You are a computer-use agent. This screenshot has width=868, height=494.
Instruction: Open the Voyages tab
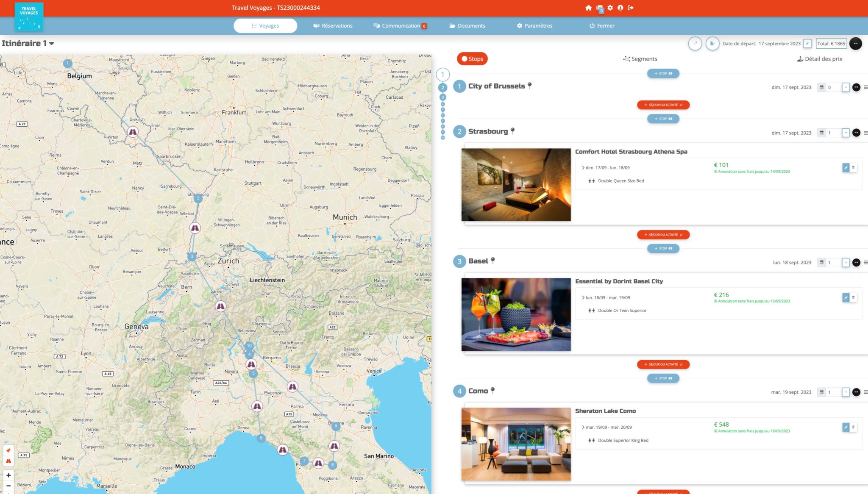tap(265, 25)
